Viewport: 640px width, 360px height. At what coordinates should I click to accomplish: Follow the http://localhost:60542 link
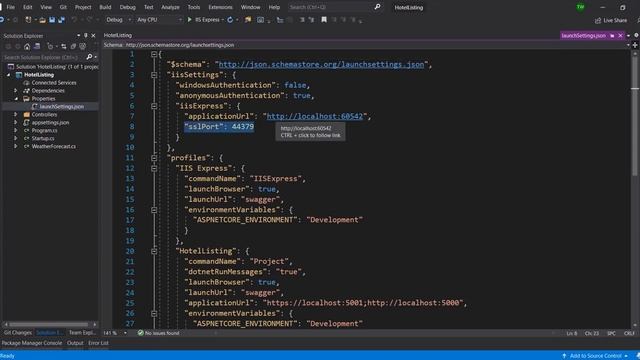pos(314,116)
